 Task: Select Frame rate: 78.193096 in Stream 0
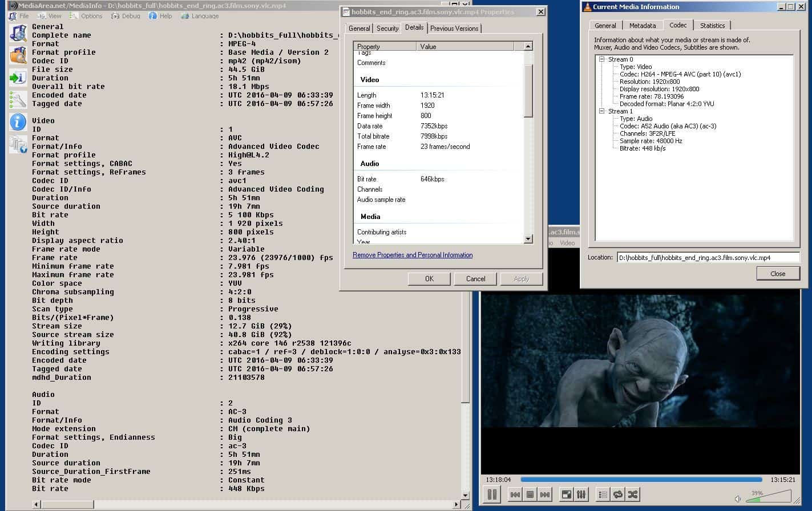tap(651, 96)
